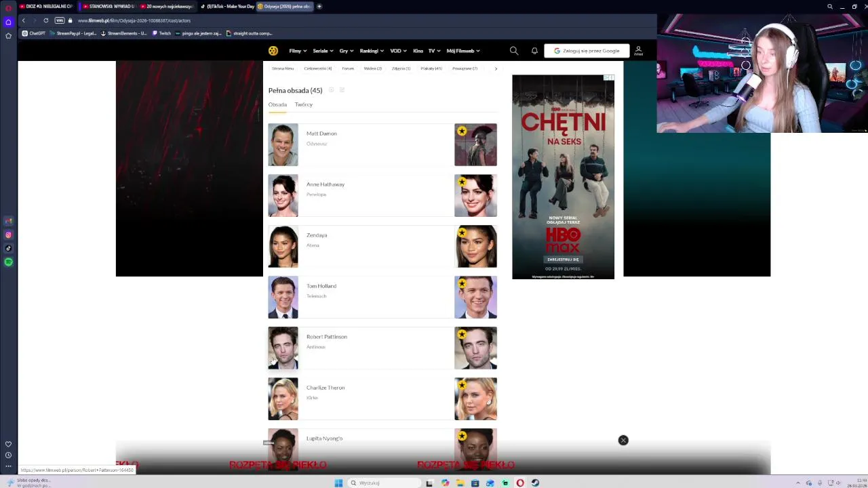Open the notifications bell on Filmweb
The image size is (868, 488).
click(x=534, y=51)
